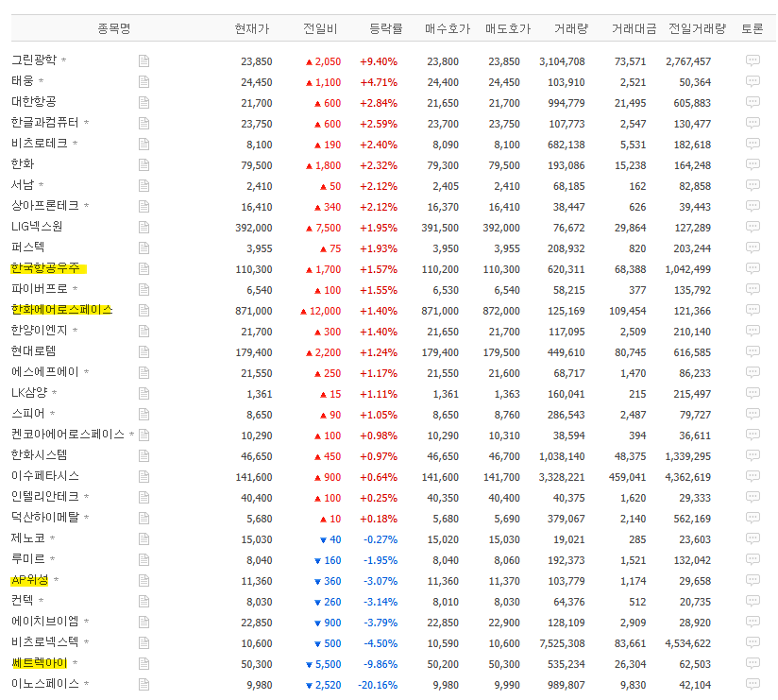778x700 pixels.
Task: Sort the table by 종목명 header
Action: tap(114, 28)
